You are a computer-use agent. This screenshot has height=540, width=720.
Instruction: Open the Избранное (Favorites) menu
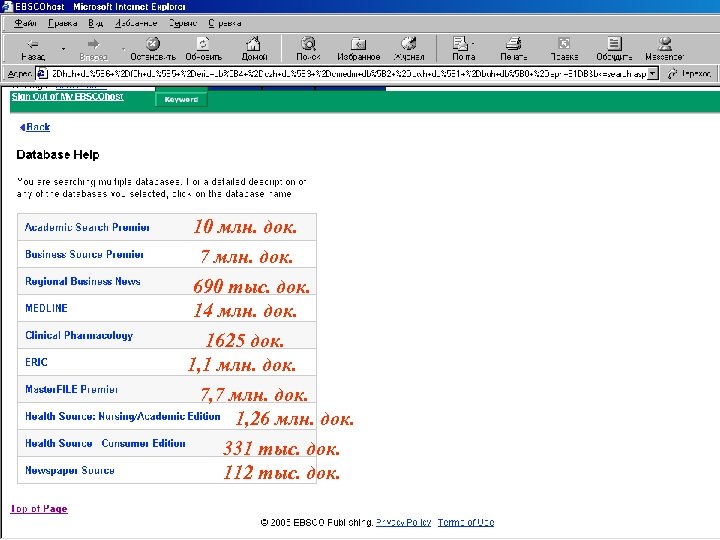coord(136,23)
